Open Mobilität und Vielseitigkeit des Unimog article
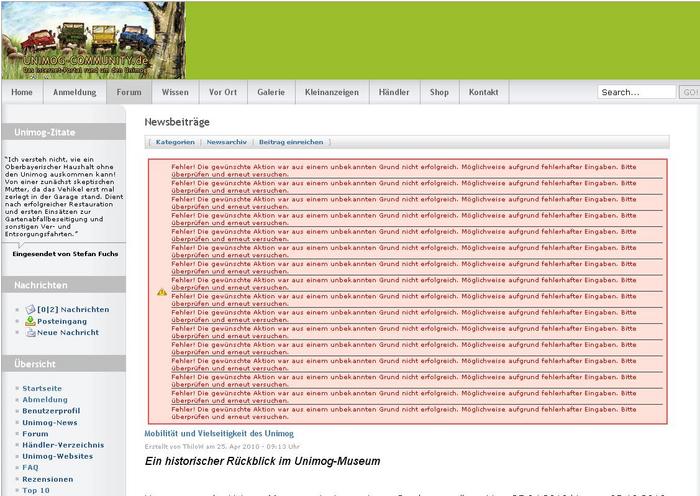Viewport: 700px width, 496px height. click(x=219, y=433)
